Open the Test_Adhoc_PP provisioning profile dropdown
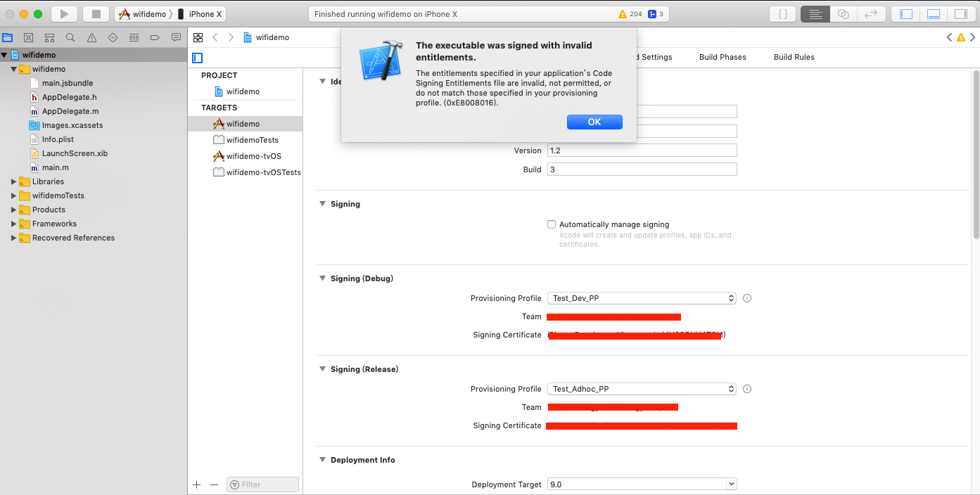The image size is (980, 495). (642, 389)
